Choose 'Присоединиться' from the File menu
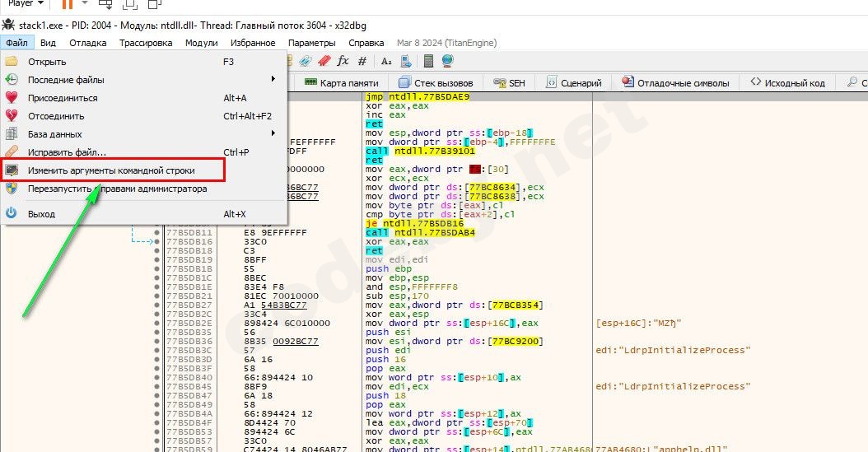 click(x=63, y=98)
